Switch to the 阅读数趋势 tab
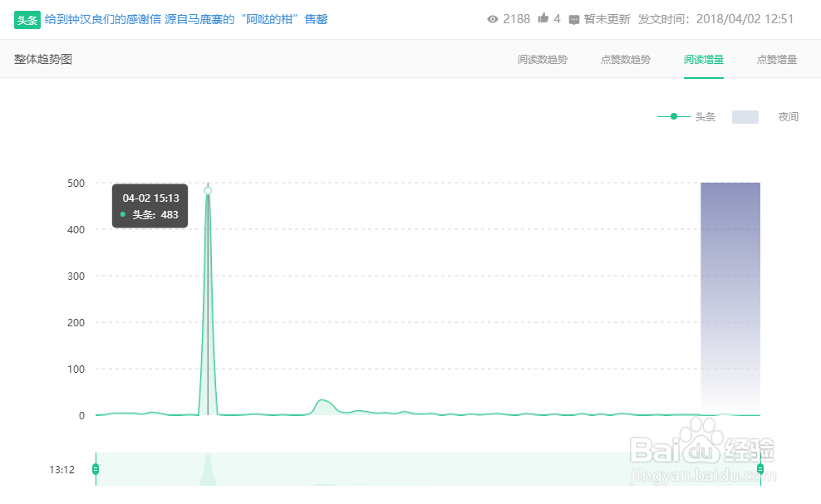821x504 pixels. [543, 60]
